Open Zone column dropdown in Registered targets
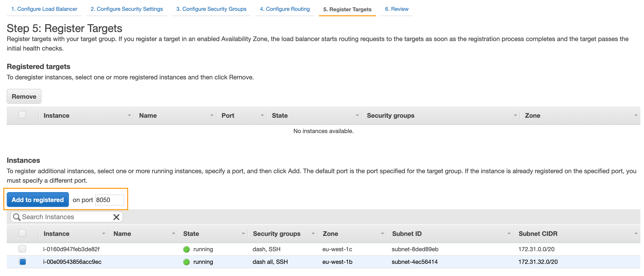Viewport: 644px width, 276px height. [636, 115]
